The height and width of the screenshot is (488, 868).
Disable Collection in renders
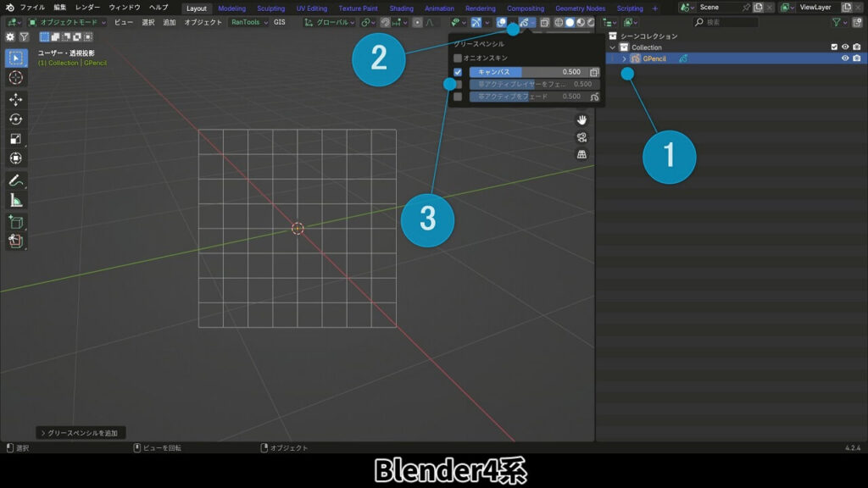[857, 47]
